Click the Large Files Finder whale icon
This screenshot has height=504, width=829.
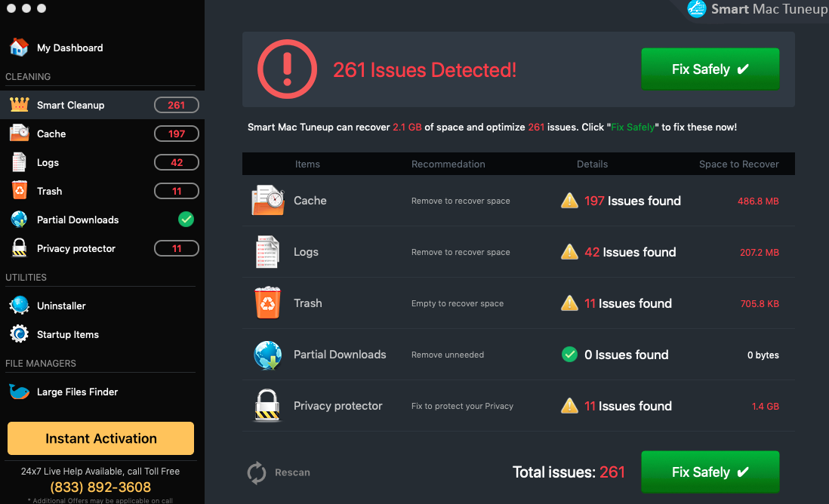(x=19, y=392)
